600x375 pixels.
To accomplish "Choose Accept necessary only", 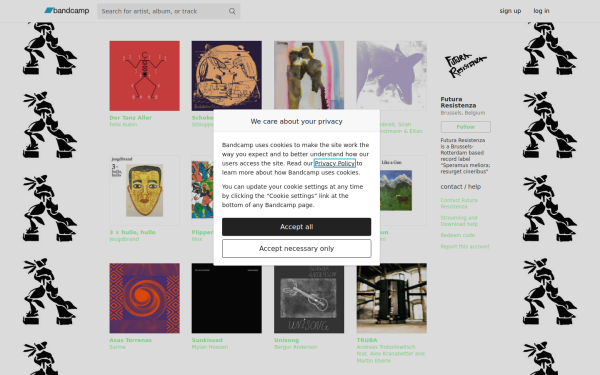I will pyautogui.click(x=297, y=248).
